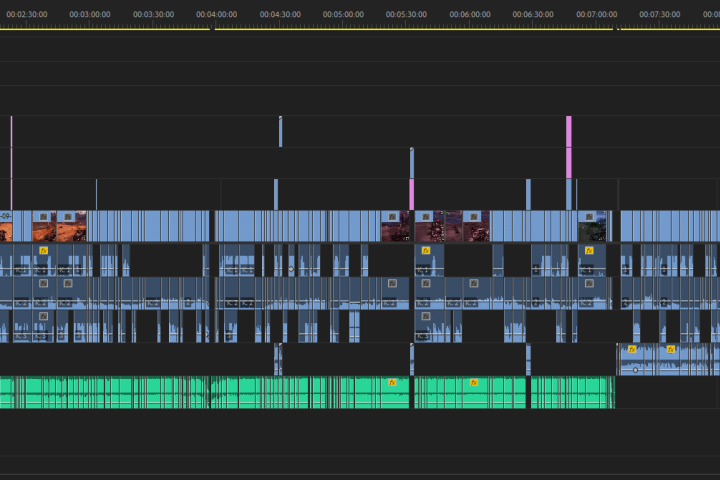Select the video clip labeled "-09-"
This screenshot has width=720, height=480.
[6, 226]
